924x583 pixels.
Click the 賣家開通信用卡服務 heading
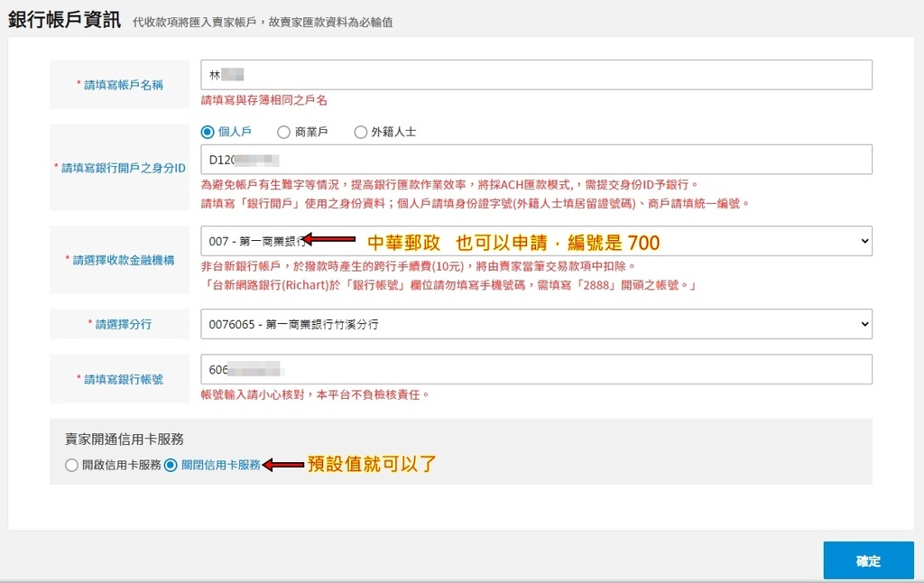[x=125, y=440]
